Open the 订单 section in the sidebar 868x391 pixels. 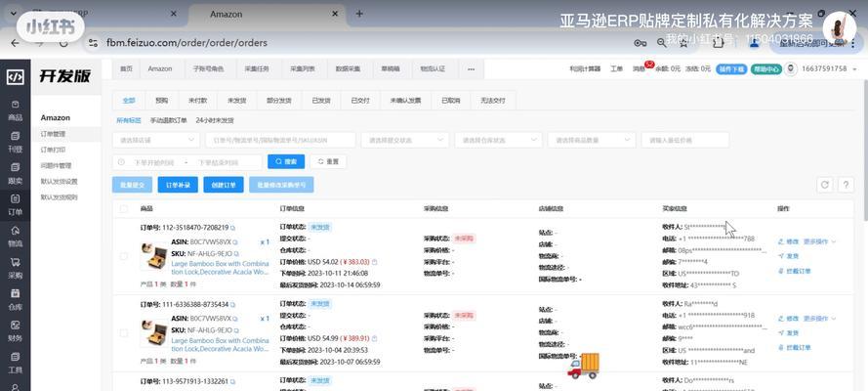pyautogui.click(x=15, y=205)
